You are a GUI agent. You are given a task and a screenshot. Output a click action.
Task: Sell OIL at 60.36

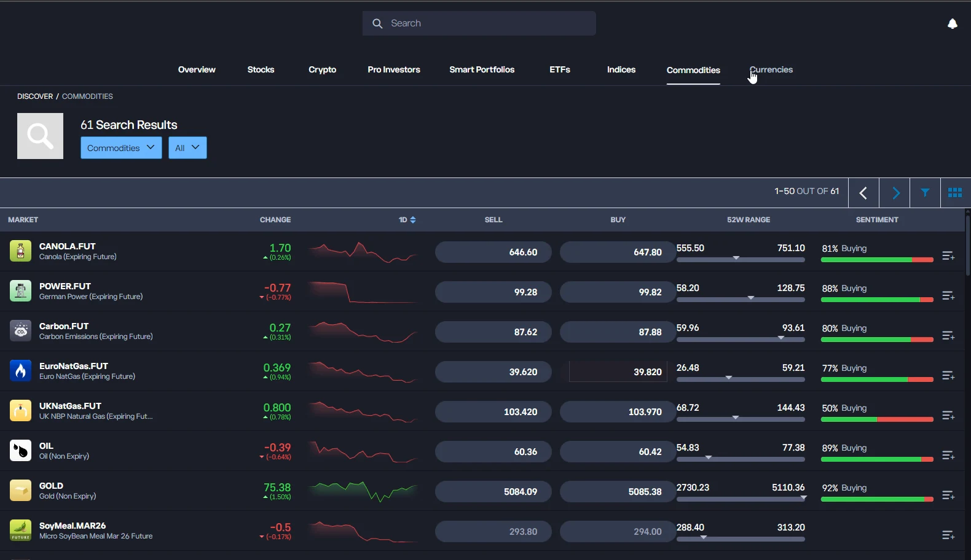(x=493, y=452)
